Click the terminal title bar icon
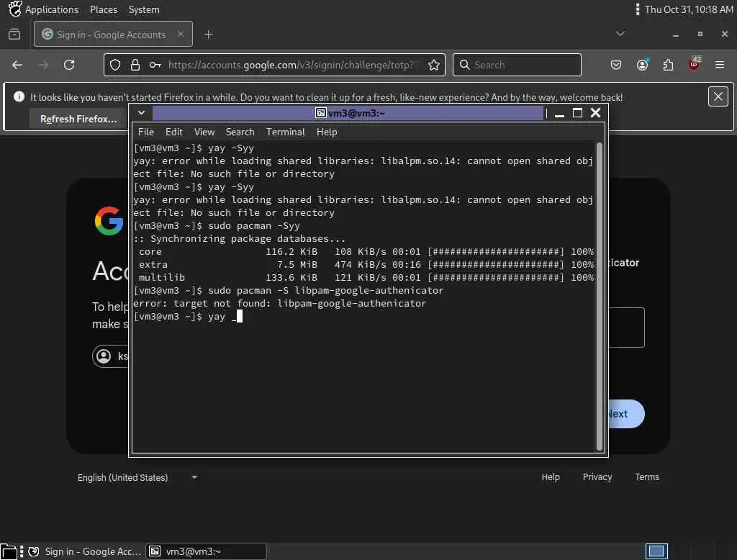This screenshot has height=560, width=737. tap(320, 113)
